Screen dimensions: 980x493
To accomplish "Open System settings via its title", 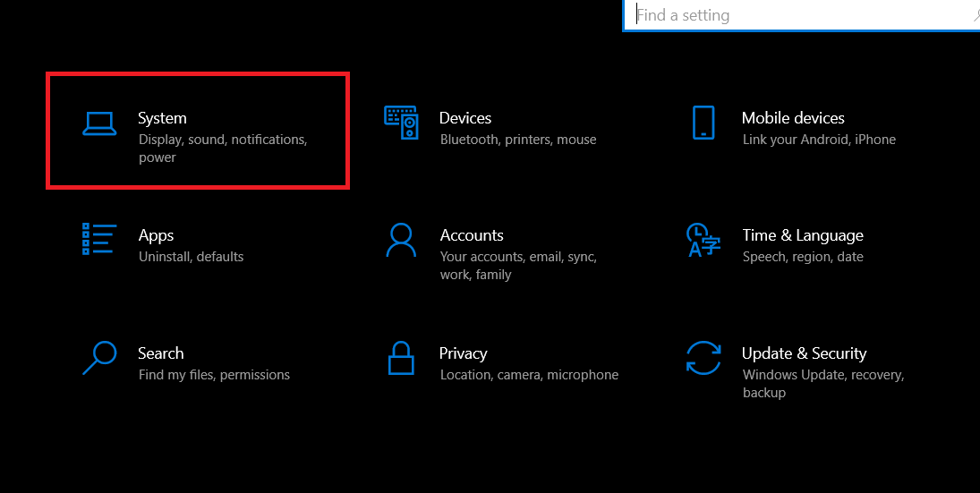I will click(x=162, y=118).
